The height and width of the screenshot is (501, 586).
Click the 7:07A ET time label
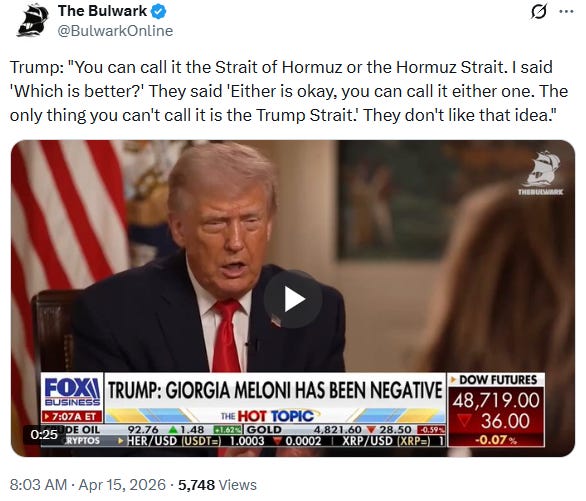(72, 416)
